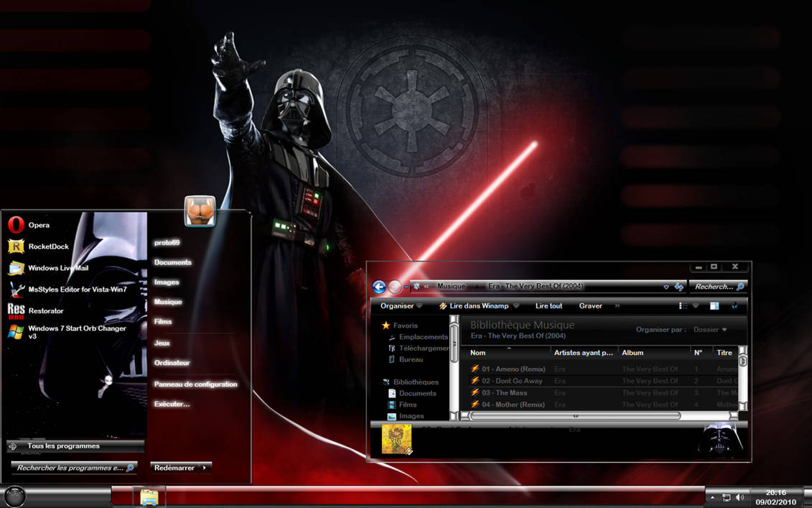Open the Documents library icon
The height and width of the screenshot is (508, 812).
[393, 393]
